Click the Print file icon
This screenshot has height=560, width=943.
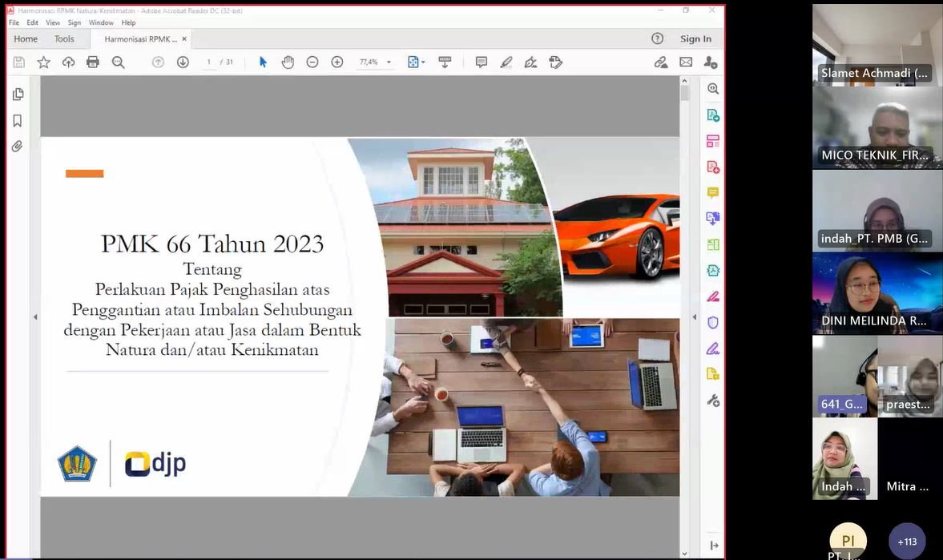(93, 62)
